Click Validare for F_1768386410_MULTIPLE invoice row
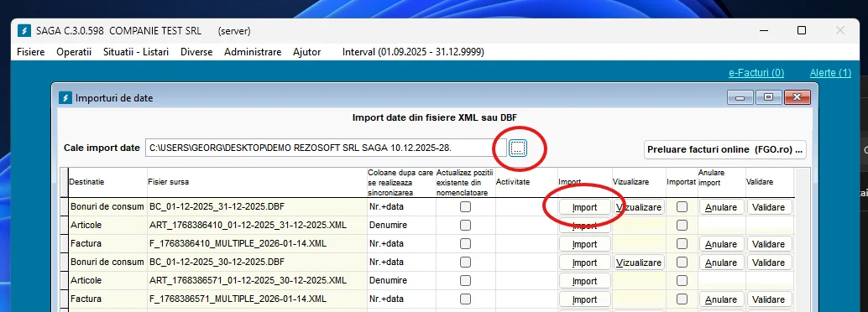 (x=769, y=244)
